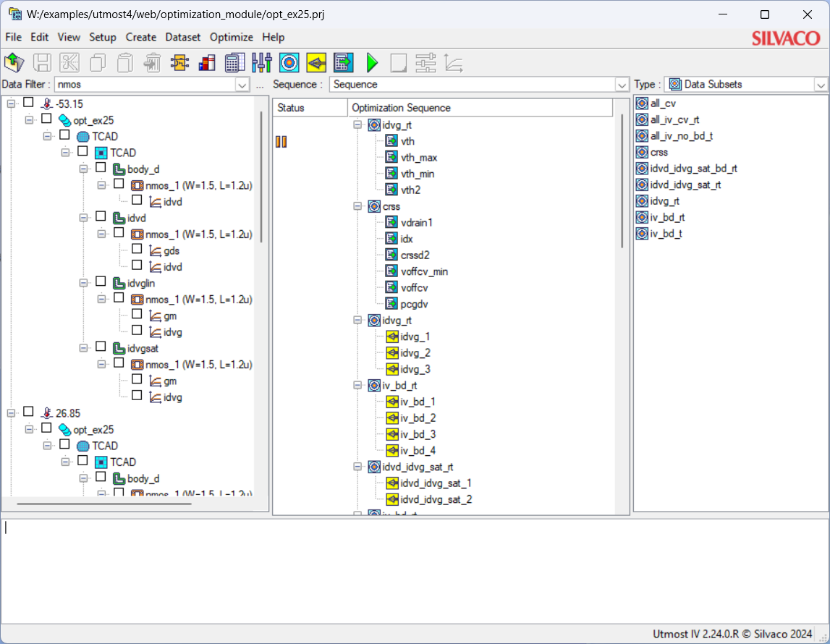Click the all_cv data subset icon
Viewport: 830px width, 644px height.
pyautogui.click(x=642, y=103)
